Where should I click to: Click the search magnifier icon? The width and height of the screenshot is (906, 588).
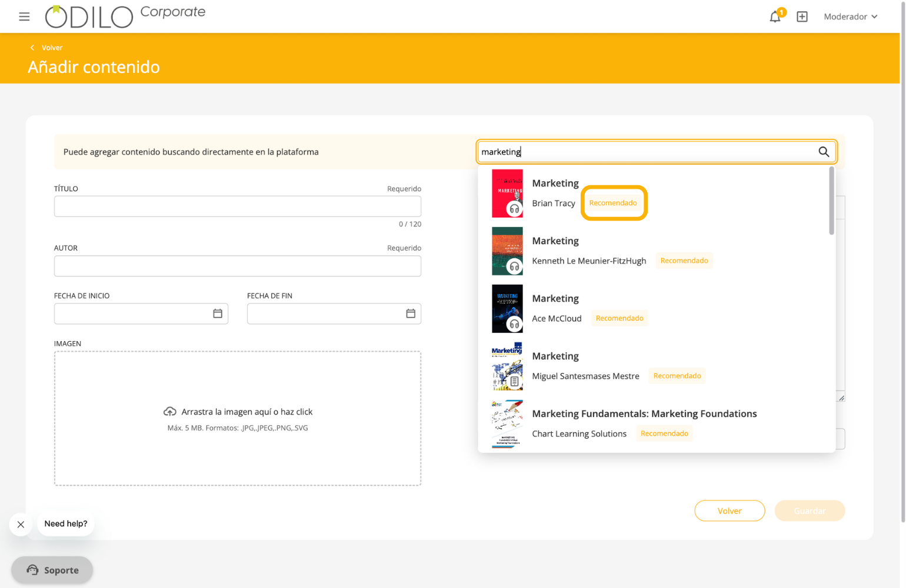pos(824,152)
